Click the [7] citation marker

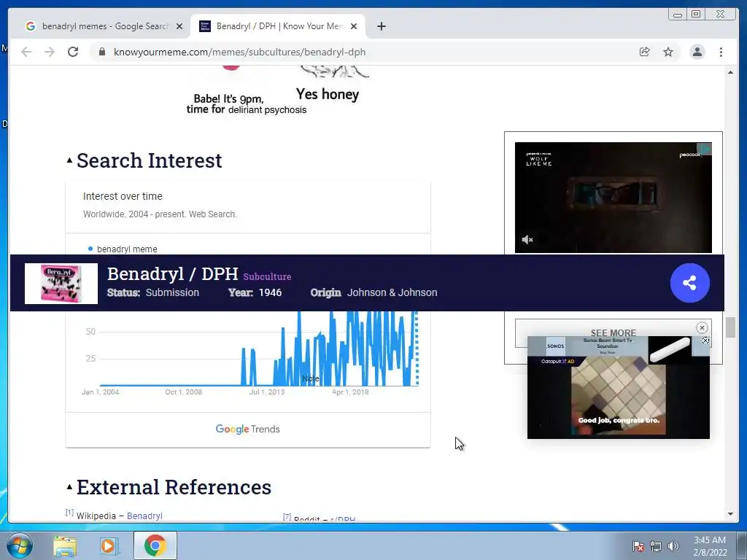coord(287,517)
